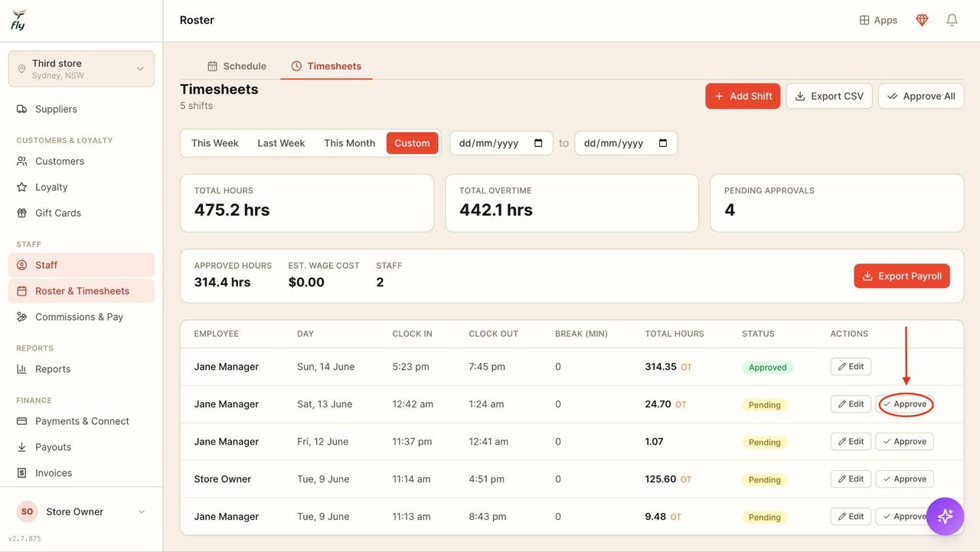980x552 pixels.
Task: Filter by This Week
Action: (x=215, y=143)
